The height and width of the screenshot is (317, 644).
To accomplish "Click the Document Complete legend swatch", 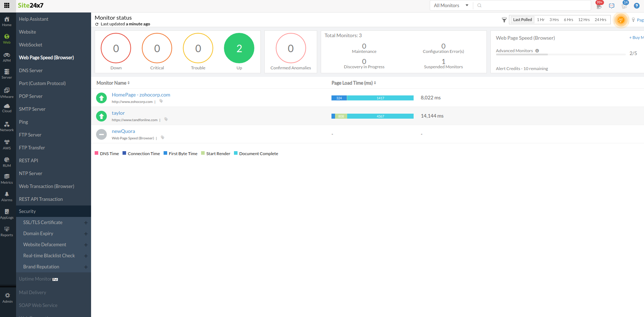I will click(236, 153).
